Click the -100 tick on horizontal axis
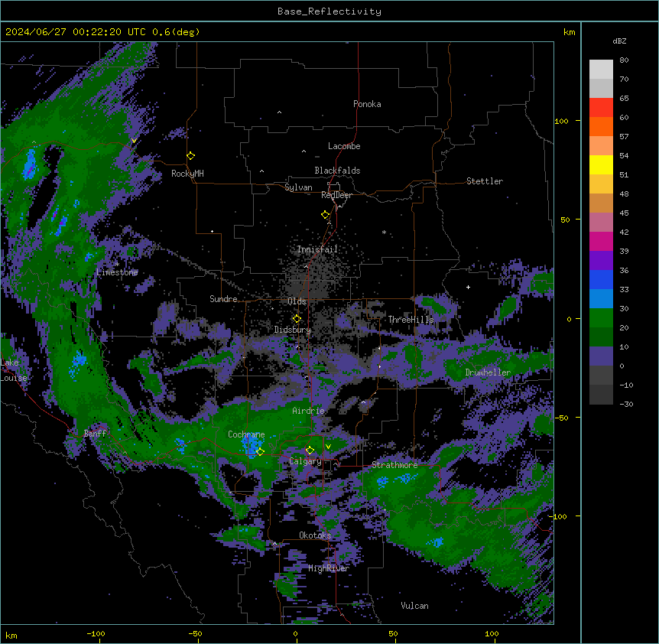This screenshot has height=644, width=659. click(x=96, y=633)
